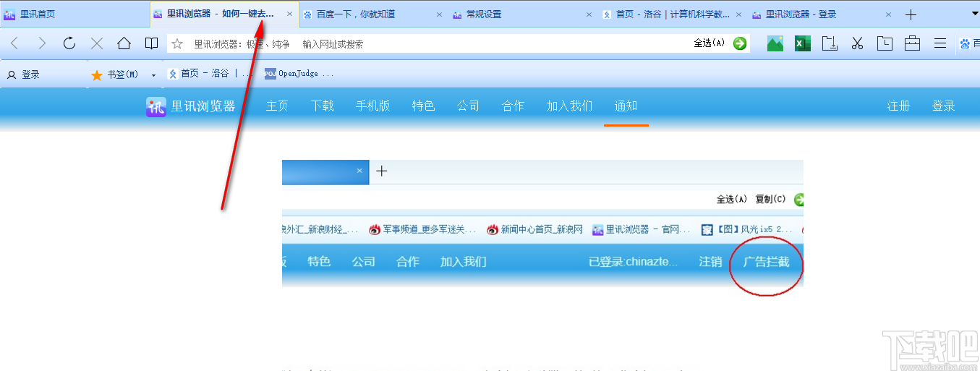
Task: Open 加入我们 in the site navigation
Action: click(569, 106)
